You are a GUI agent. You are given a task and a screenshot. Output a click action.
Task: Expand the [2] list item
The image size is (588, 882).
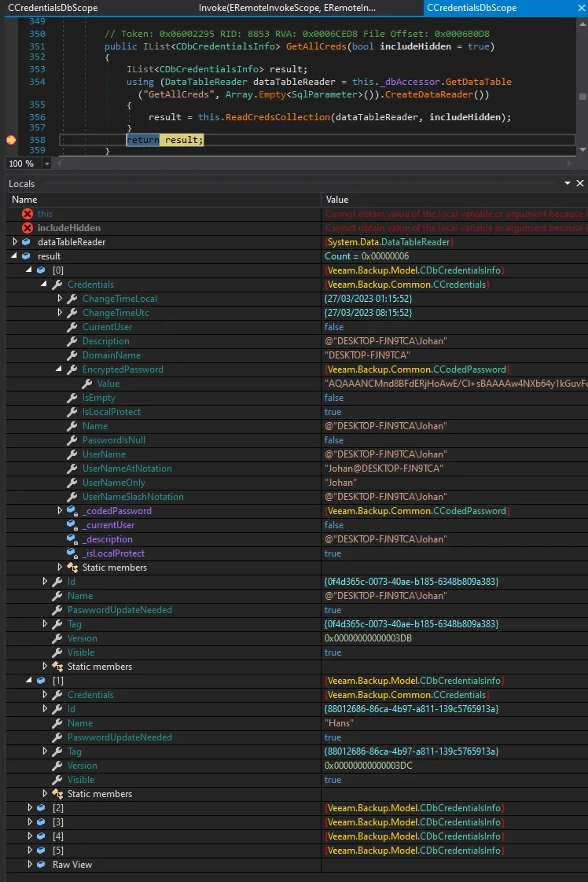point(30,808)
